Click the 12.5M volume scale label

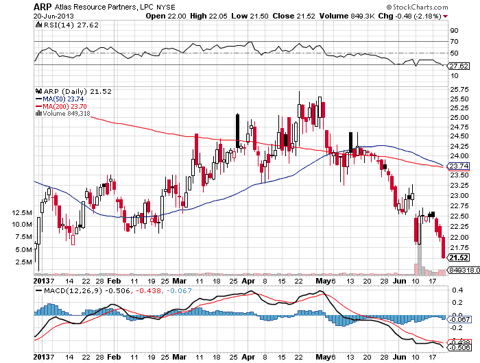coord(22,213)
